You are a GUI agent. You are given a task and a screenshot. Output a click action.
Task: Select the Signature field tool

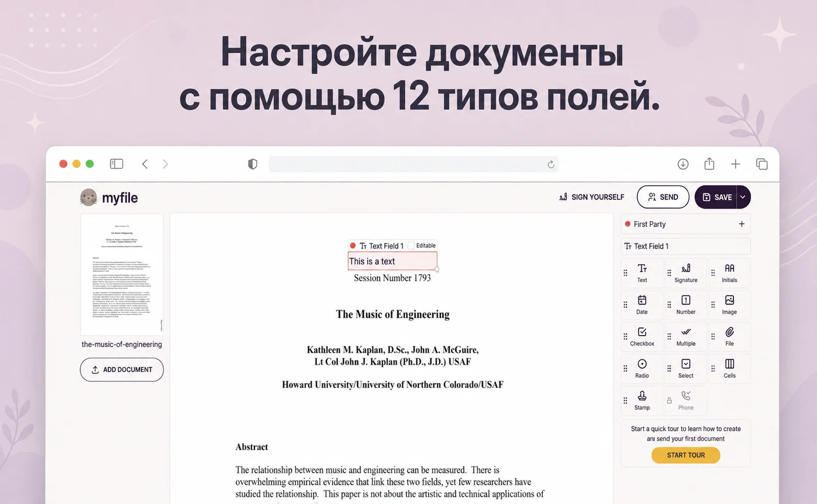686,273
